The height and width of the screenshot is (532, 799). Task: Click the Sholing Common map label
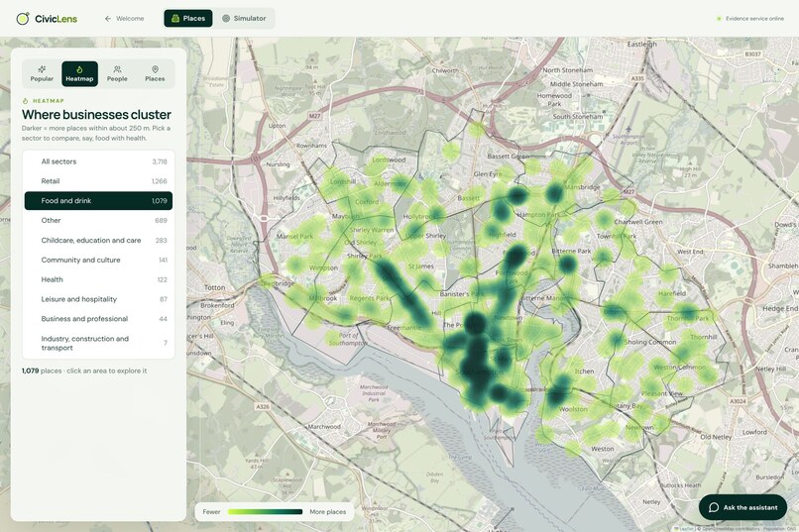(x=650, y=342)
